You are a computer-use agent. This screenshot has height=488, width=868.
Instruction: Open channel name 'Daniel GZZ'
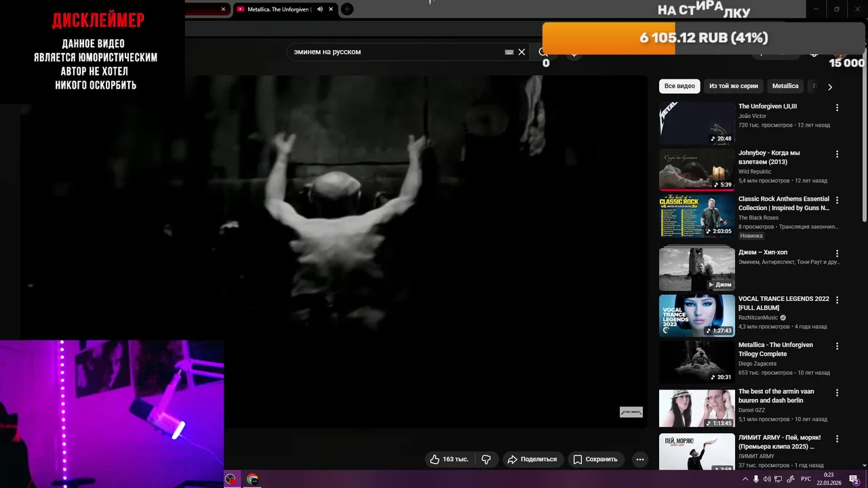(x=752, y=410)
